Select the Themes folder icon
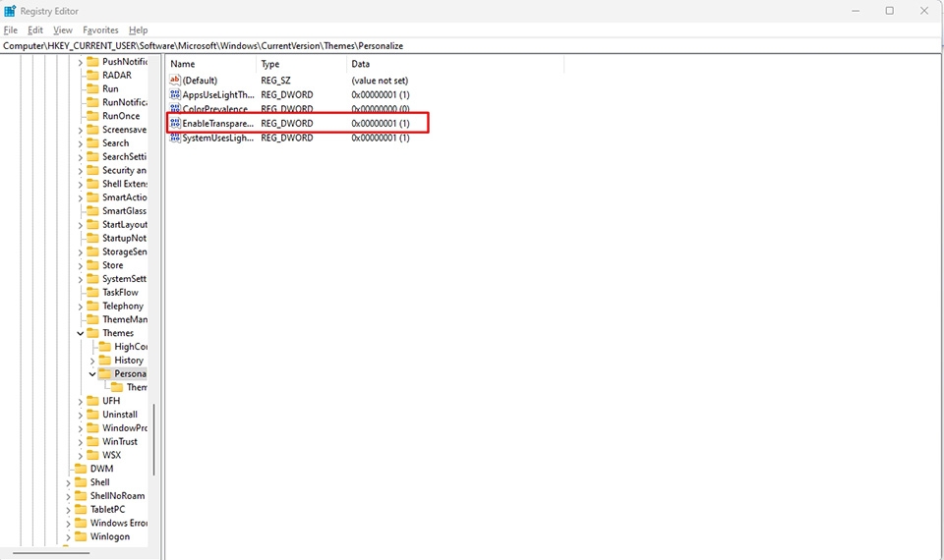 tap(92, 333)
